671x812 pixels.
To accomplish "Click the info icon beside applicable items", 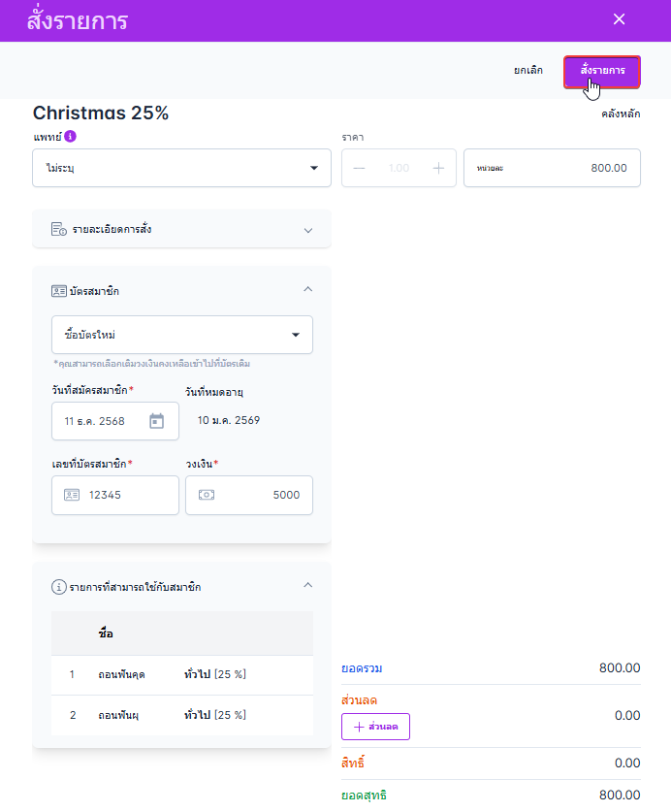I will (59, 587).
